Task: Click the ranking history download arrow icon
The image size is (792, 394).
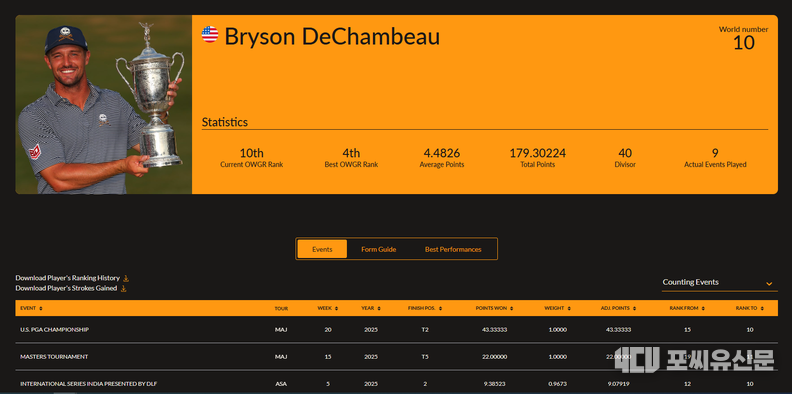Action: pos(126,278)
